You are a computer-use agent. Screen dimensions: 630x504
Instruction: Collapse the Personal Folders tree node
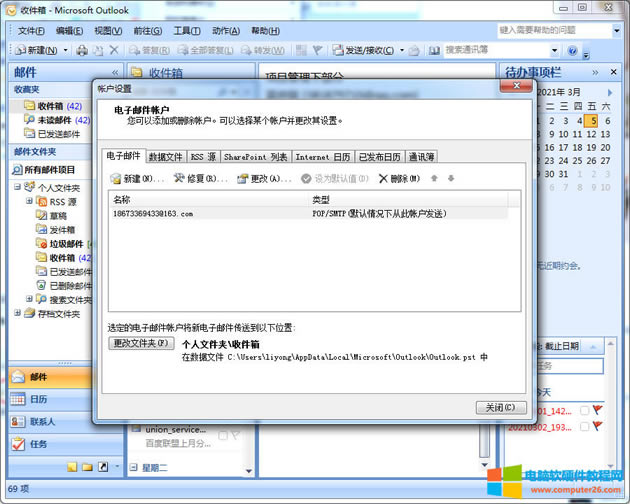17,187
